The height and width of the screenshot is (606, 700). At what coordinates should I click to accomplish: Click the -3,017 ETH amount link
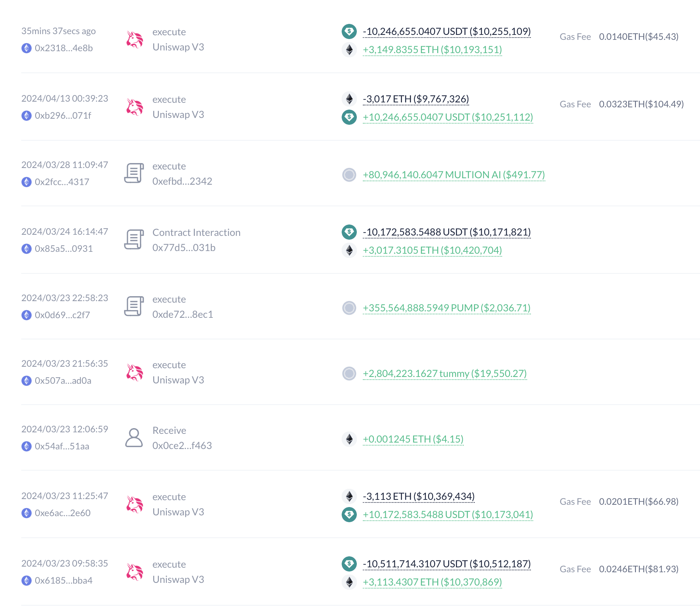pyautogui.click(x=415, y=99)
